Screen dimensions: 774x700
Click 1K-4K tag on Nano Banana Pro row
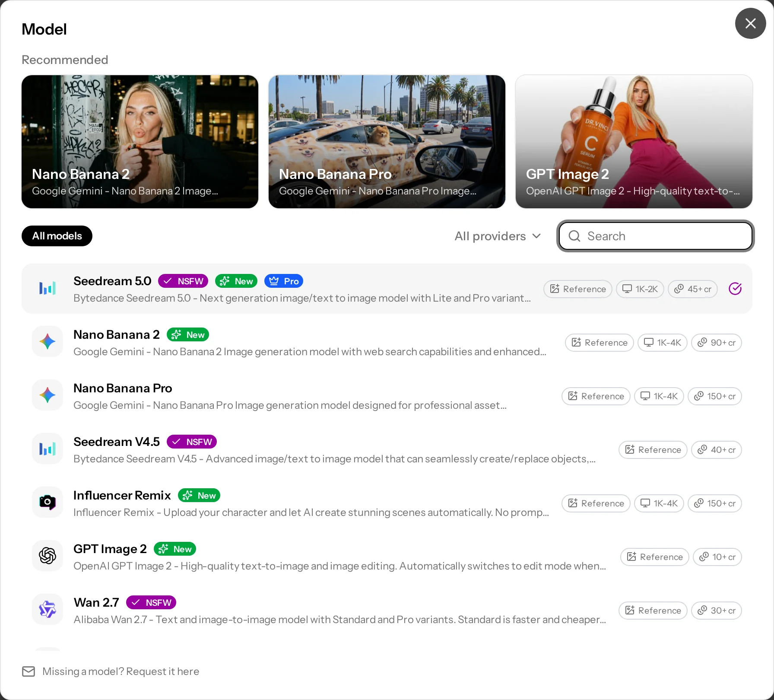(659, 396)
